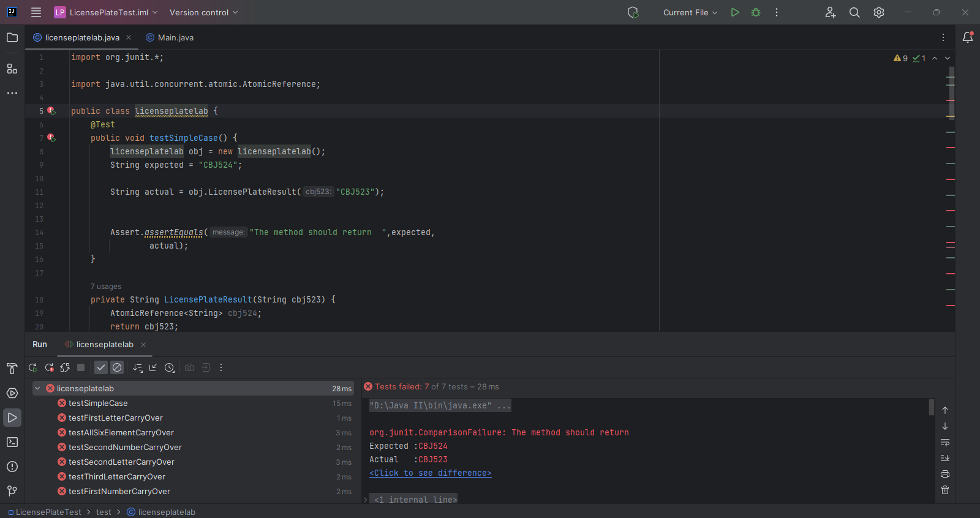
Task: Rerun failed tests only
Action: (49, 367)
